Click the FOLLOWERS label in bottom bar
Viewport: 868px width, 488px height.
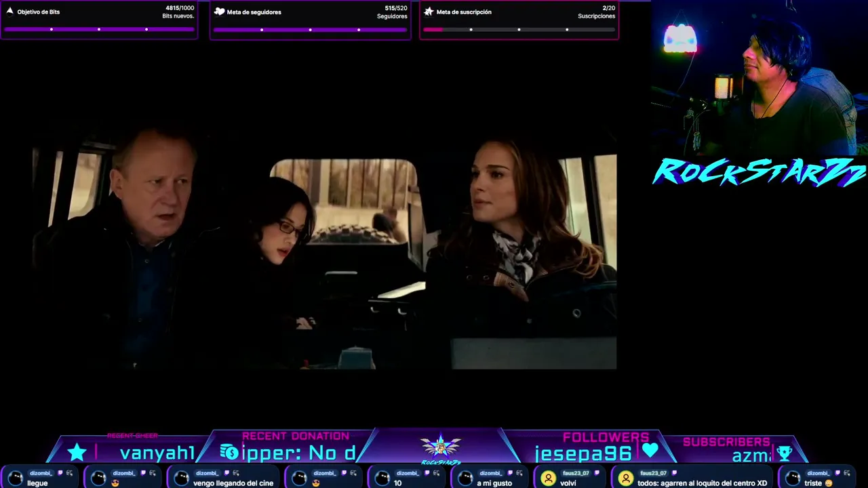[x=606, y=437]
